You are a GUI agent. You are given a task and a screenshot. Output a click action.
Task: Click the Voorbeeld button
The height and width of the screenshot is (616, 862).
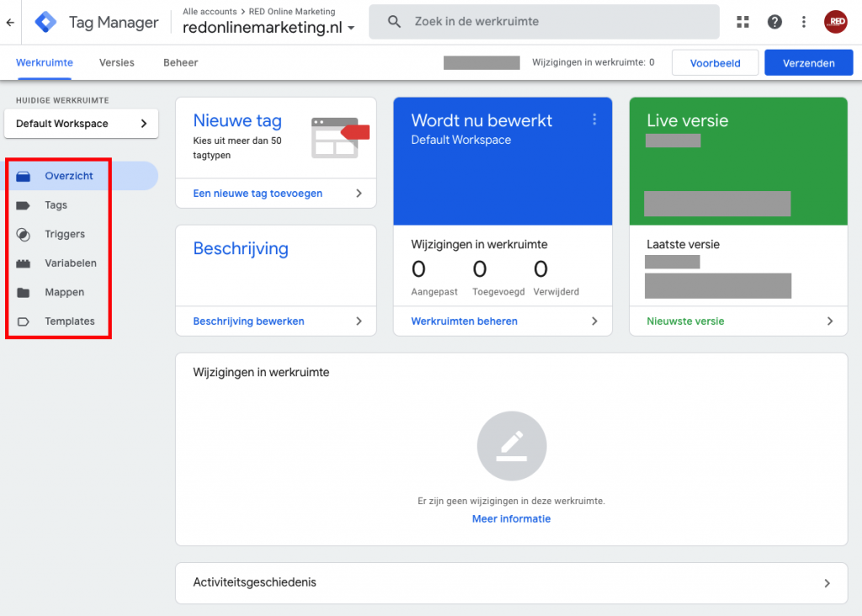tap(716, 63)
